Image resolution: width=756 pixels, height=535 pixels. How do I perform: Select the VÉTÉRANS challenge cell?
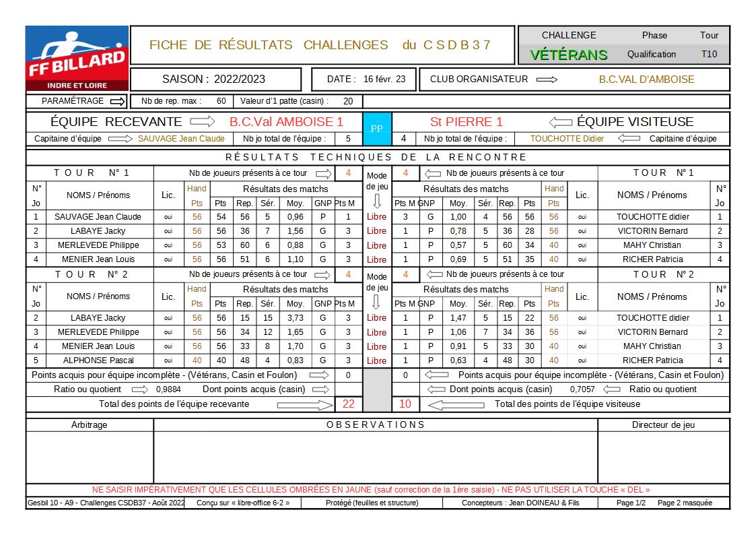tap(569, 55)
